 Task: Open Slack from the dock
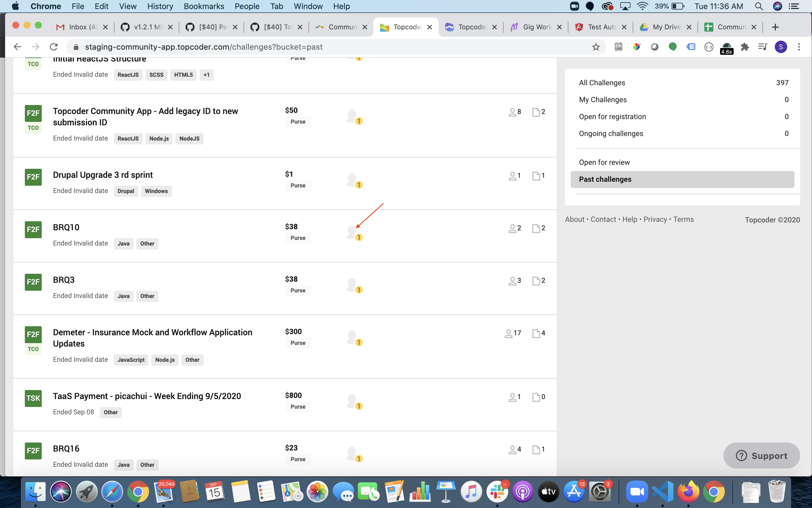pyautogui.click(x=497, y=492)
